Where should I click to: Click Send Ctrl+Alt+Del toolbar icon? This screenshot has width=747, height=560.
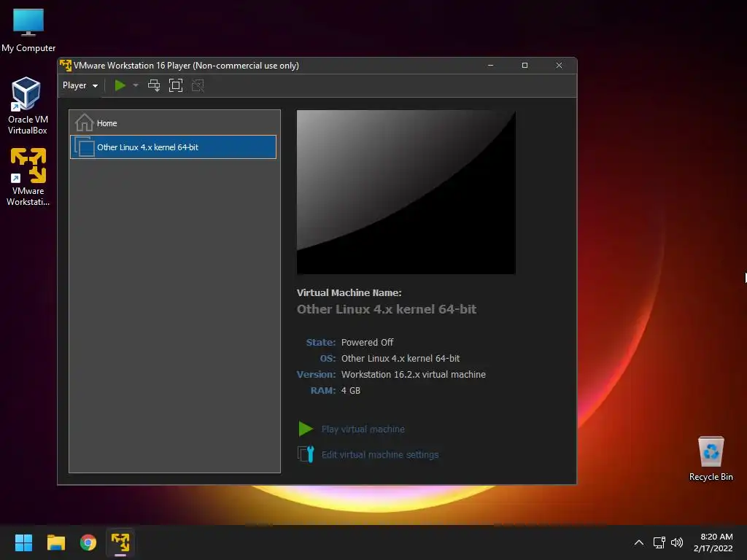pyautogui.click(x=154, y=85)
